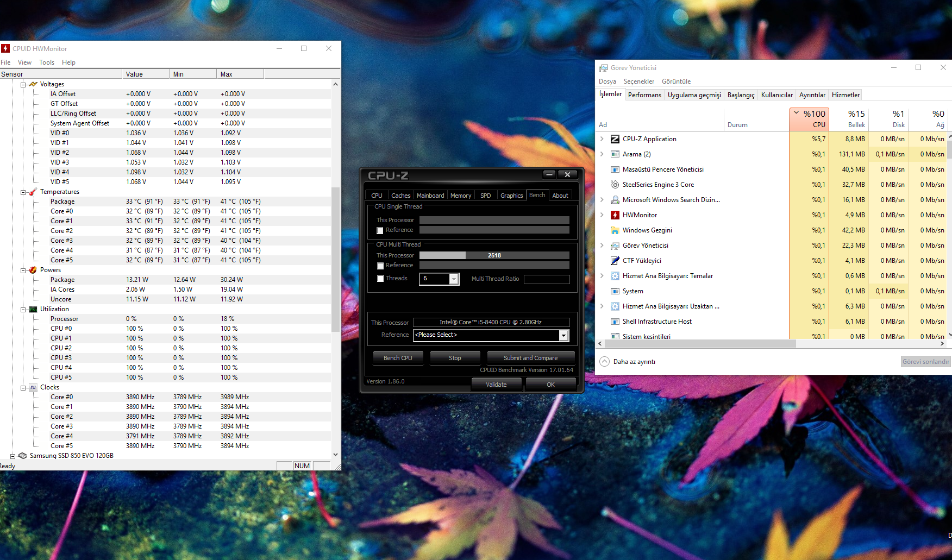
Task: Click the Görev Yöneticisi title bar icon
Action: coord(604,68)
